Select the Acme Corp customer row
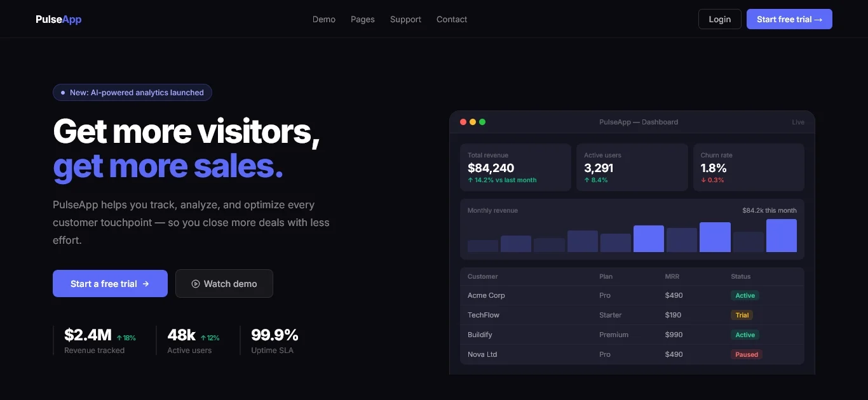 click(632, 295)
